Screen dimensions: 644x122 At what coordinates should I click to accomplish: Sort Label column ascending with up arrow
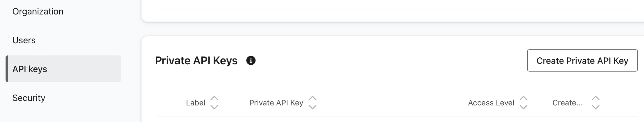point(214,98)
